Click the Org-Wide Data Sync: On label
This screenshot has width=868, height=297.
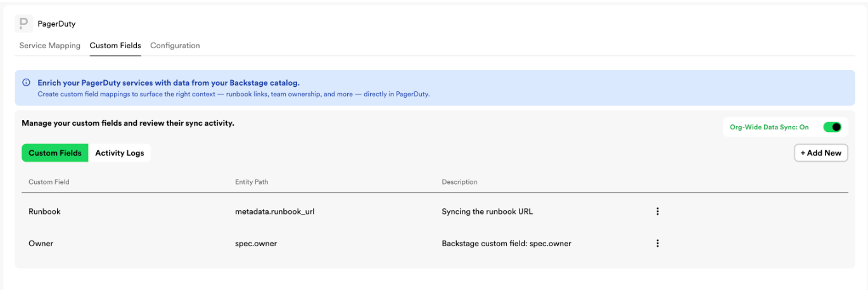769,127
